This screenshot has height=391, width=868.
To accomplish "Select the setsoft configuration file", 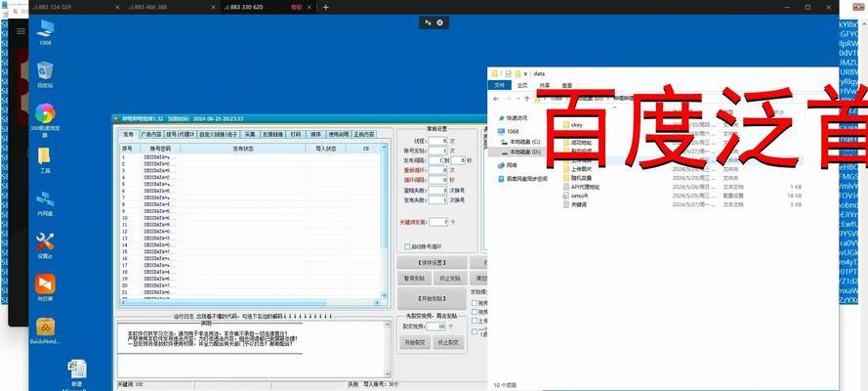I will [575, 195].
